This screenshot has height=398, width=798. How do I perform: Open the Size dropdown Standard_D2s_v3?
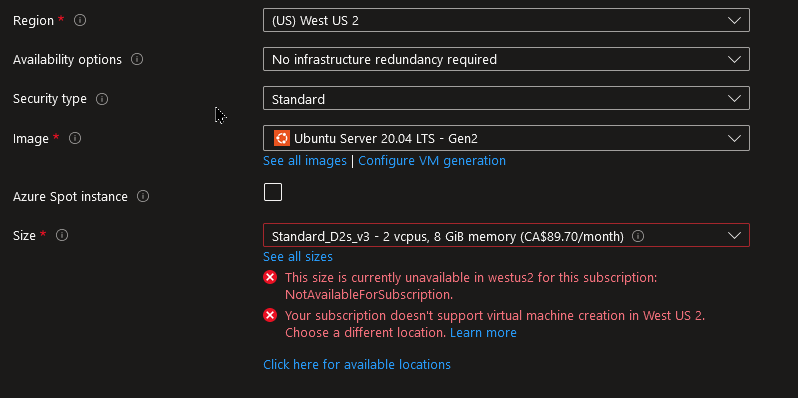506,236
